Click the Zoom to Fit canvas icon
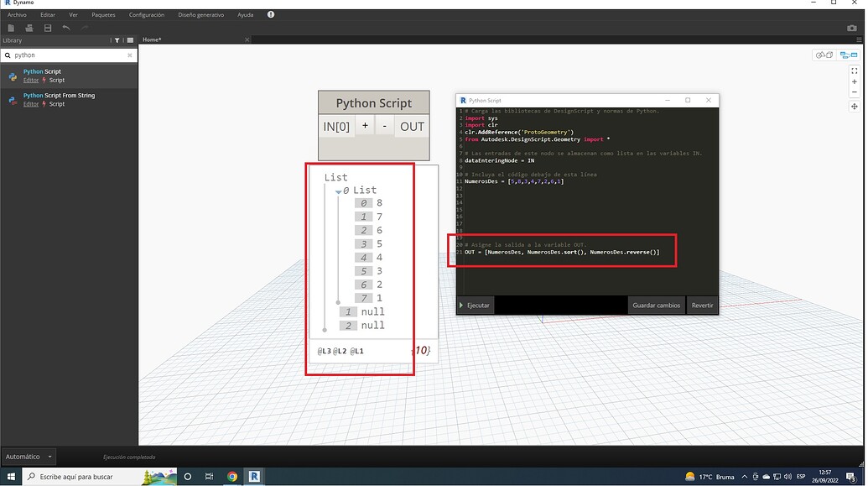868x486 pixels. click(x=855, y=71)
